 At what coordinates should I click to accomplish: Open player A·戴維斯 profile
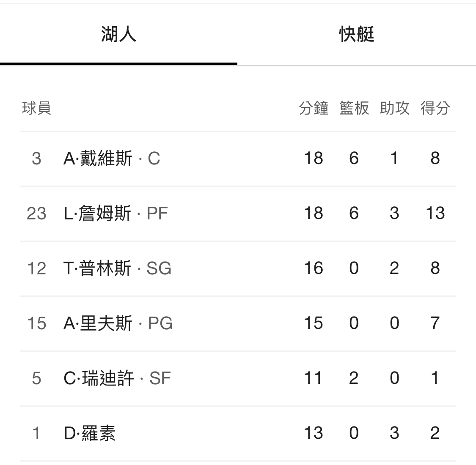coord(98,159)
